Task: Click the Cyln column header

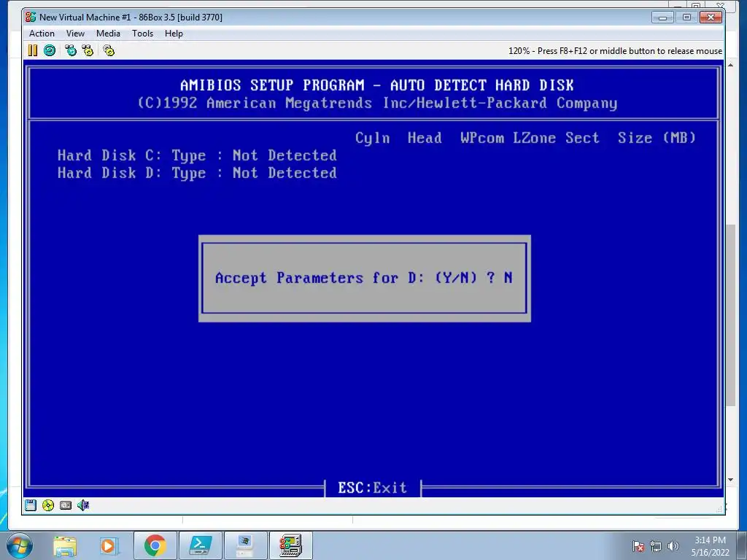Action: pyautogui.click(x=373, y=138)
